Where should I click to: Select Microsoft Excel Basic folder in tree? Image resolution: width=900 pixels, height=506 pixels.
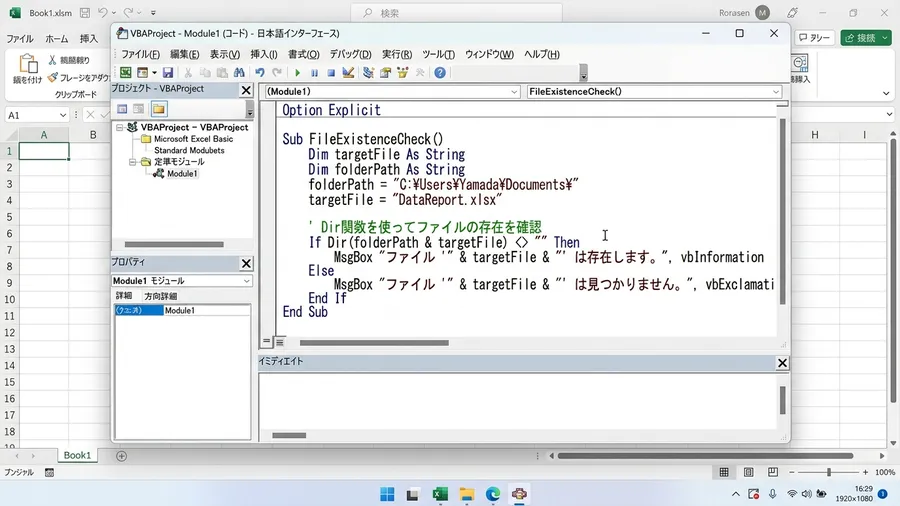(193, 139)
